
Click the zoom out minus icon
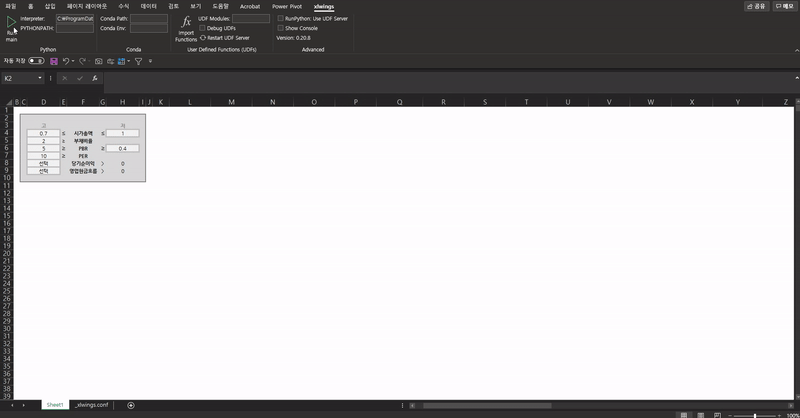(730, 415)
